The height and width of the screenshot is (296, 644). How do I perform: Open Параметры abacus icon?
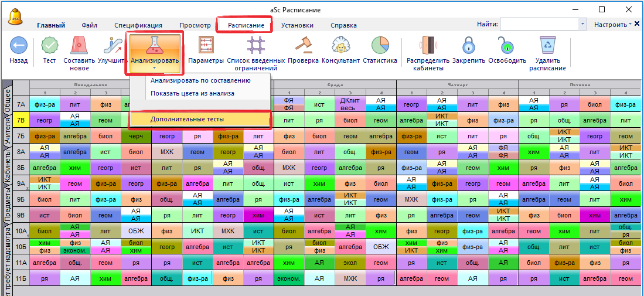click(x=206, y=46)
